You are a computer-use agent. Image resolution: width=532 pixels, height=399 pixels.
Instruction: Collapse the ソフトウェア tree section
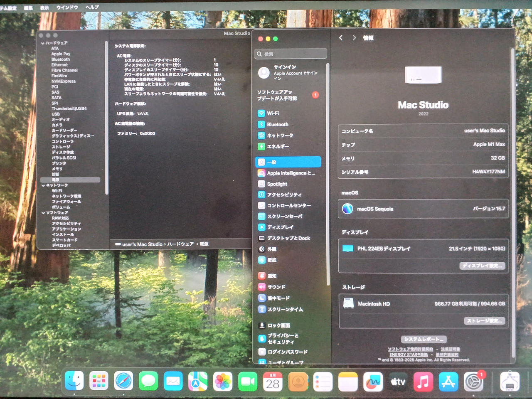coord(43,213)
